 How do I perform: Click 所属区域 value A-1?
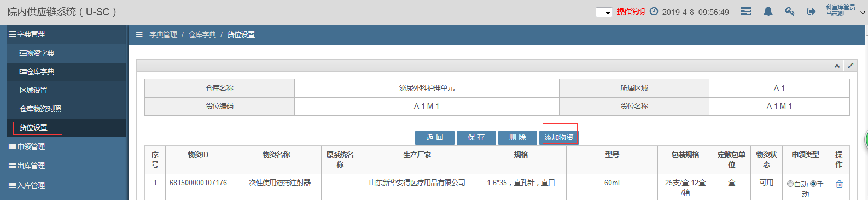pos(779,88)
